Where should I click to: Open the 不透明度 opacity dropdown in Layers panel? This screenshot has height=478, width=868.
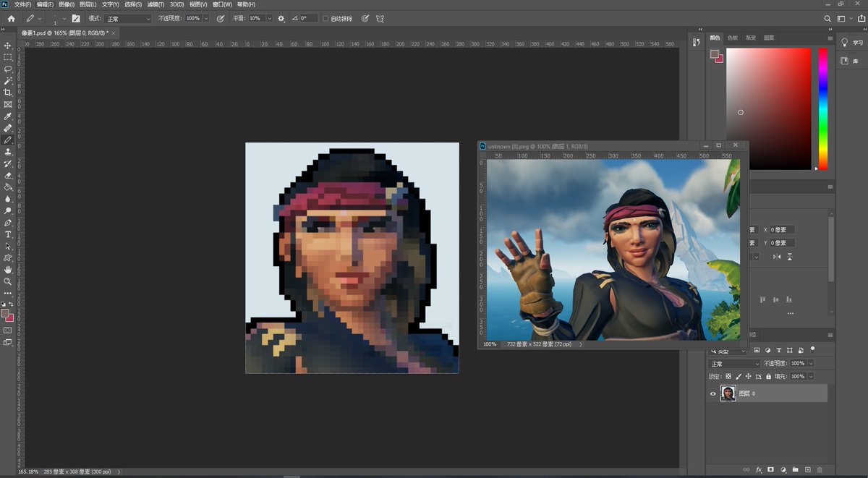coord(810,363)
